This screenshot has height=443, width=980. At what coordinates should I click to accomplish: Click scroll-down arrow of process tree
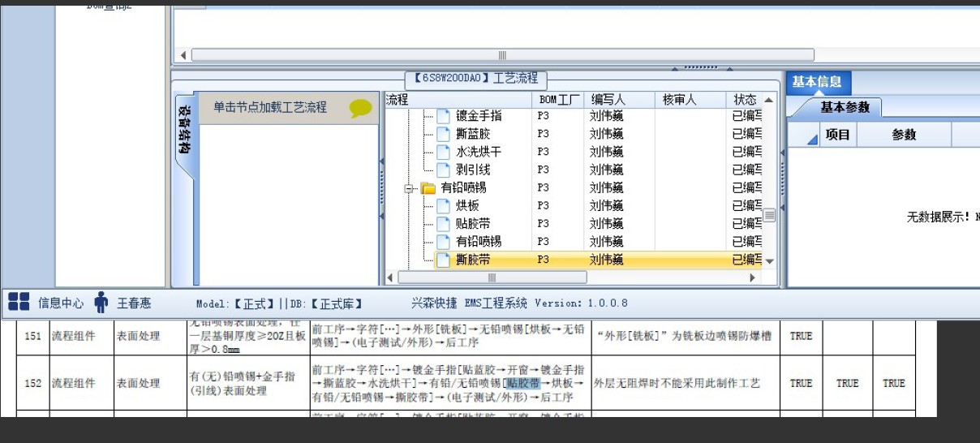coord(769,261)
